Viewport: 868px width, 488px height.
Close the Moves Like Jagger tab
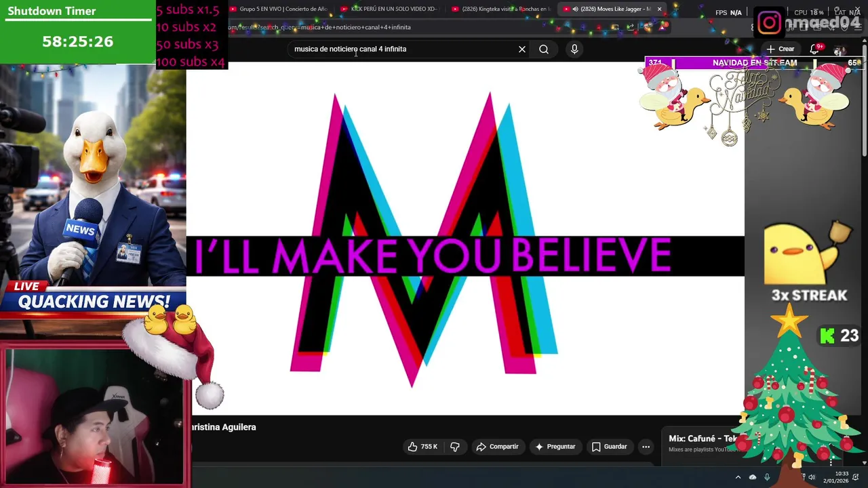pos(659,9)
